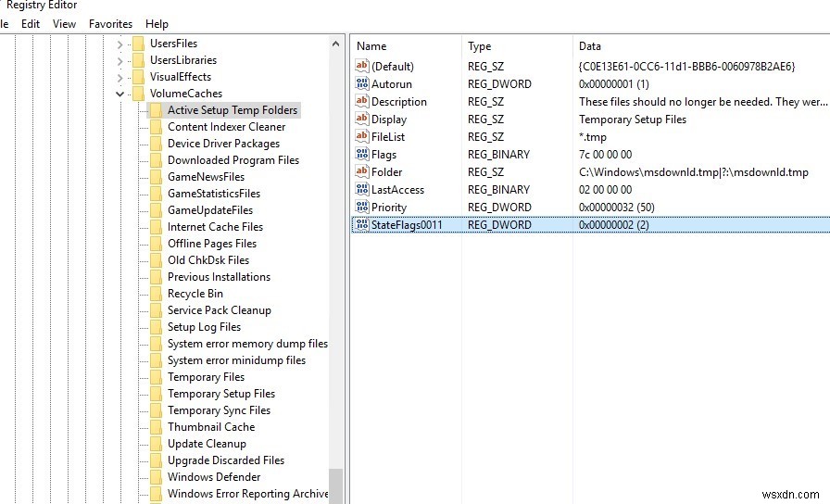Select the Temporary Sync Files key
Screen dimensions: 830x504
pos(220,410)
